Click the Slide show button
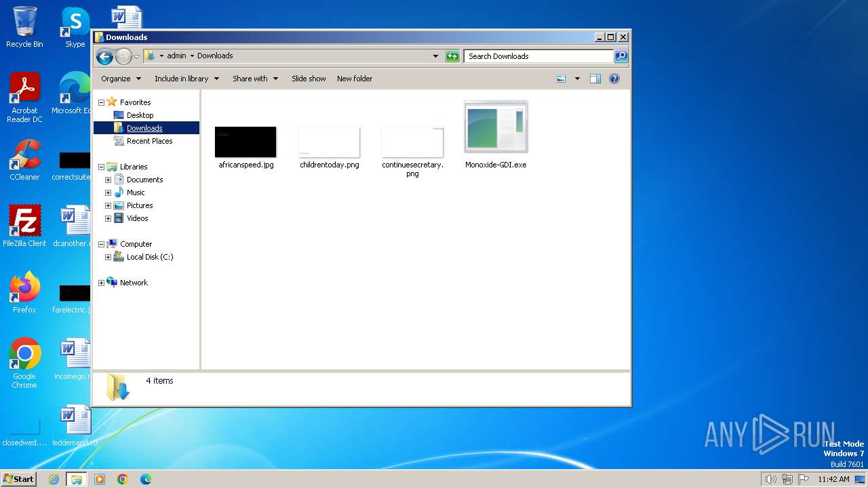868x488 pixels. [309, 79]
